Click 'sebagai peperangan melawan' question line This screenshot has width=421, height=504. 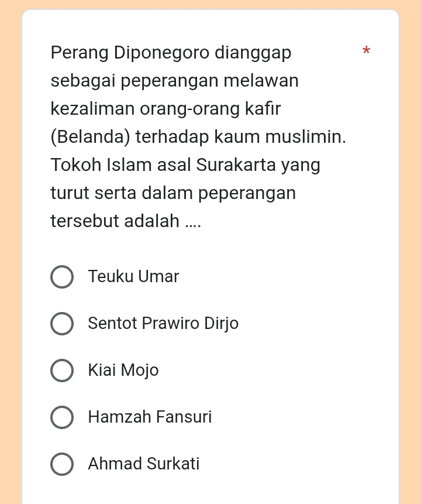(174, 81)
